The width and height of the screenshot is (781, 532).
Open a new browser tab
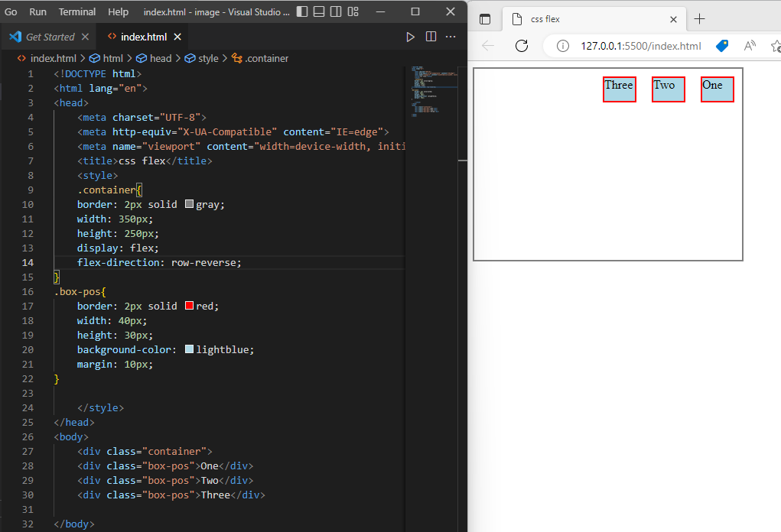699,19
